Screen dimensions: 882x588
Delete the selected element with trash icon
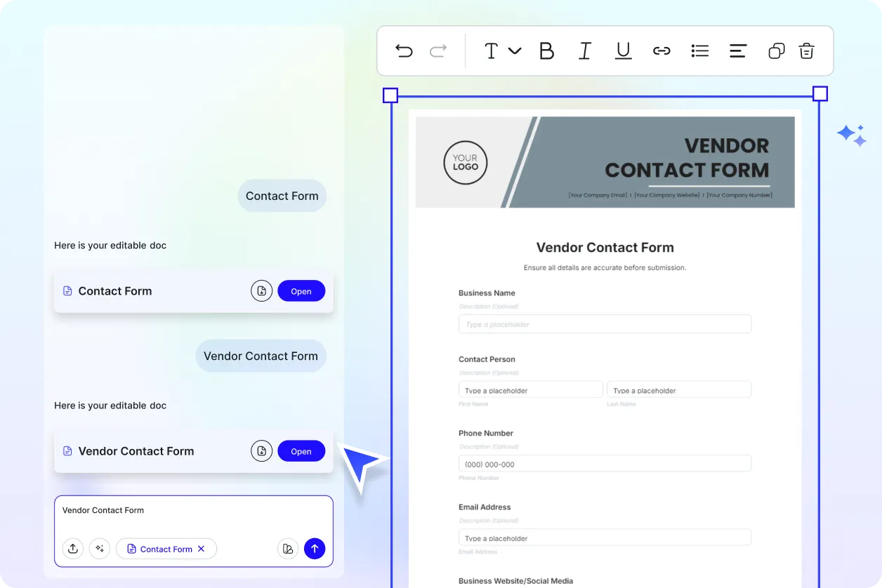click(x=807, y=51)
